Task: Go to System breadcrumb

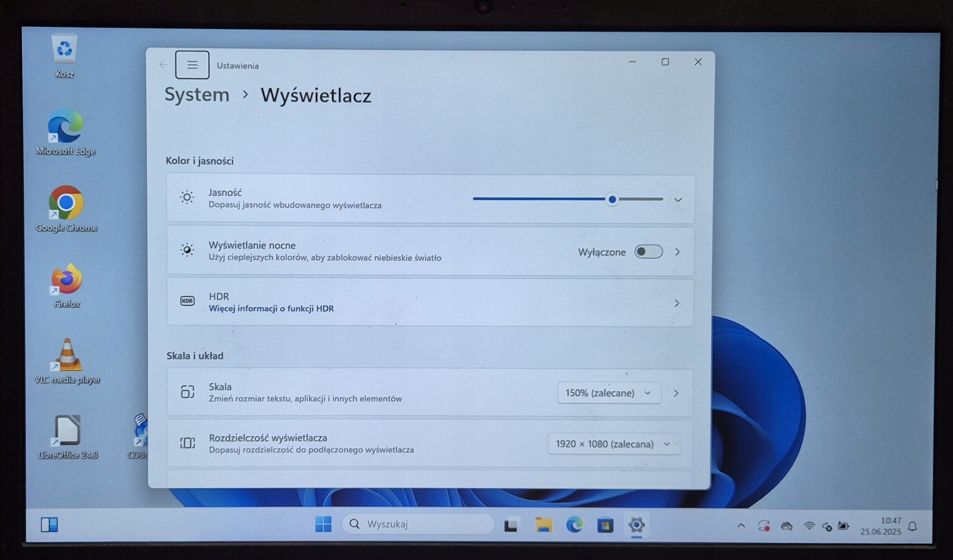Action: click(197, 95)
